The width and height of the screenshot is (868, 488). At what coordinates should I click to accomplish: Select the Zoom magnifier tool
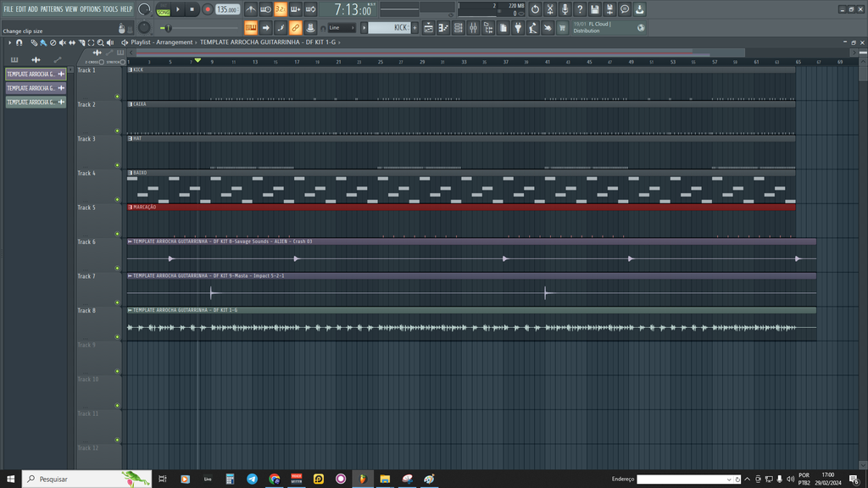pyautogui.click(x=101, y=42)
